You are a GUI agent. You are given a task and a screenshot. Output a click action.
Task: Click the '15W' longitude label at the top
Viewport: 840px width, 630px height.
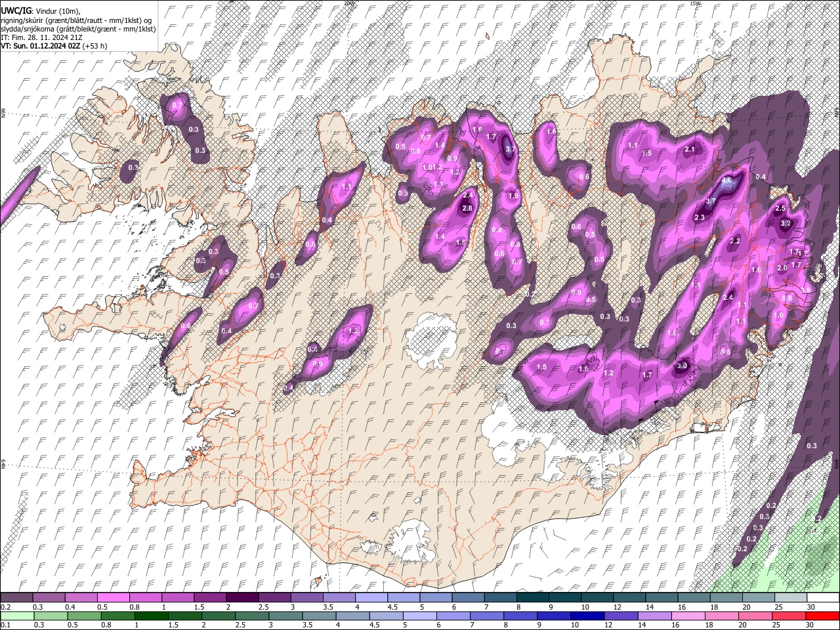click(x=694, y=3)
